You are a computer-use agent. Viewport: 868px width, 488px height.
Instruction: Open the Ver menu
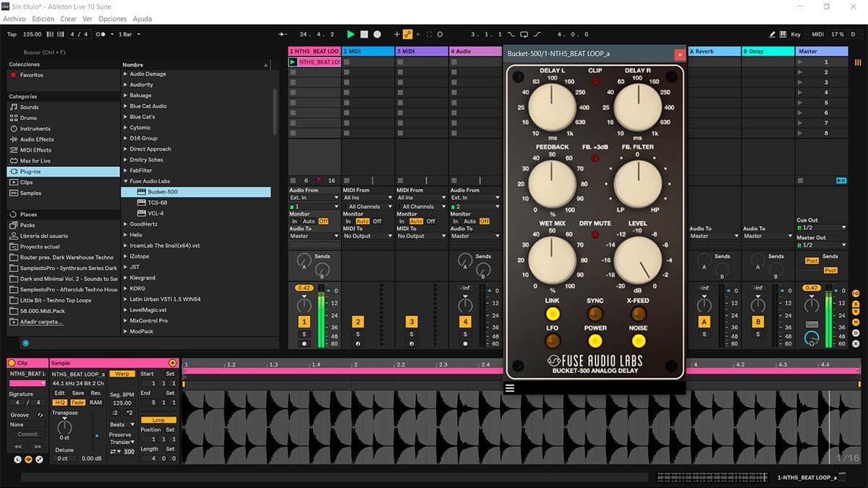(x=88, y=19)
